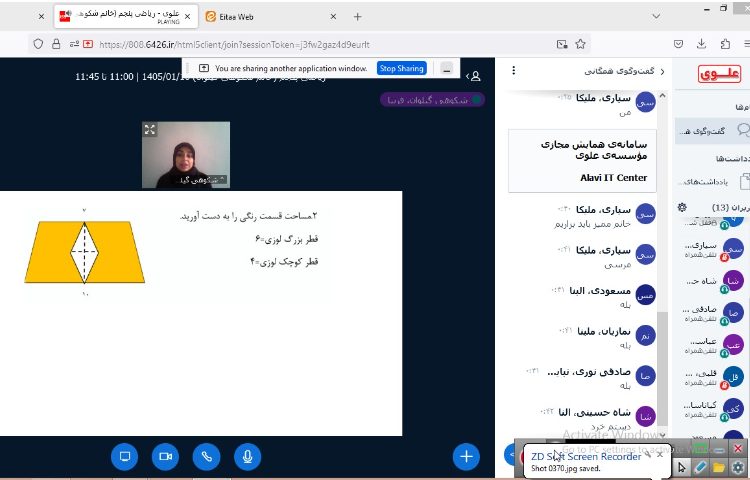The height and width of the screenshot is (480, 750).
Task: Click the علوی logo
Action: coord(719,74)
